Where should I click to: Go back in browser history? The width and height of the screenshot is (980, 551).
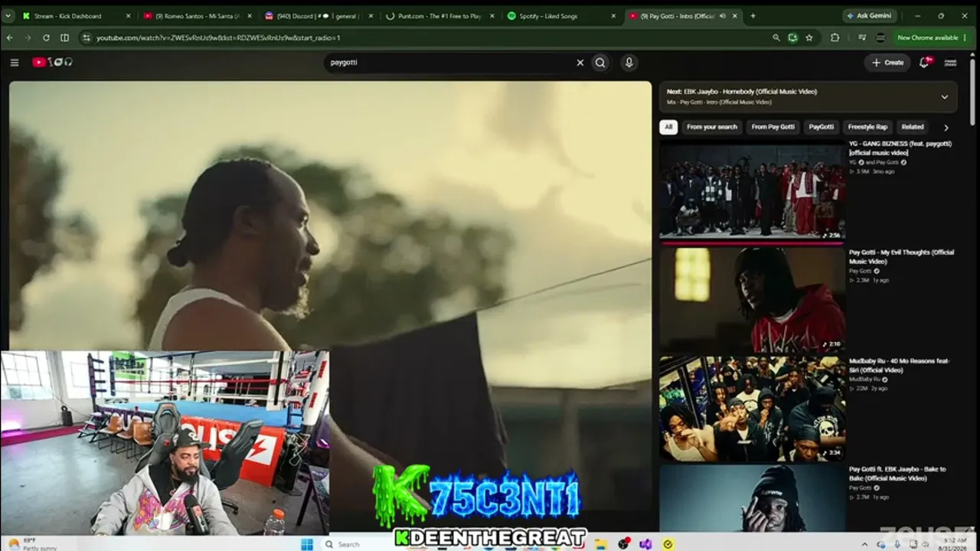click(x=10, y=37)
